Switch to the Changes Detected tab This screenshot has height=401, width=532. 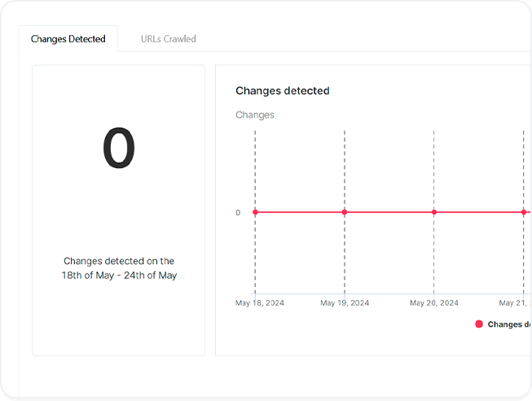68,39
